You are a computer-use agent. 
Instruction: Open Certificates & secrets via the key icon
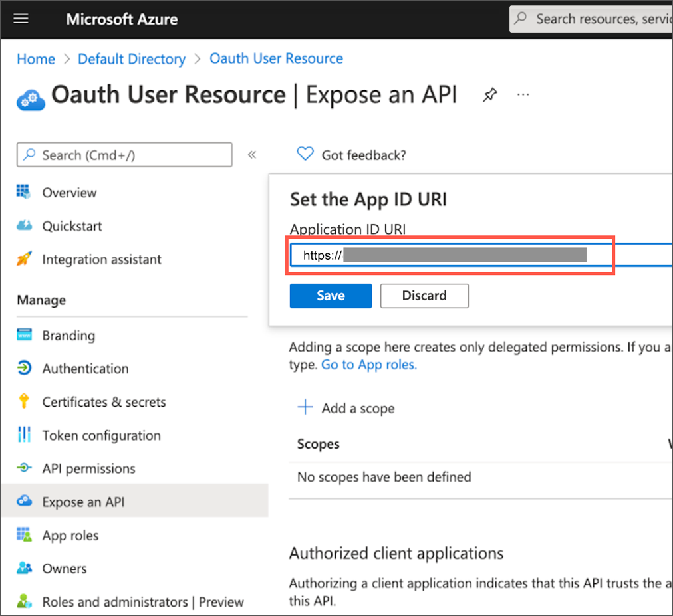(25, 402)
